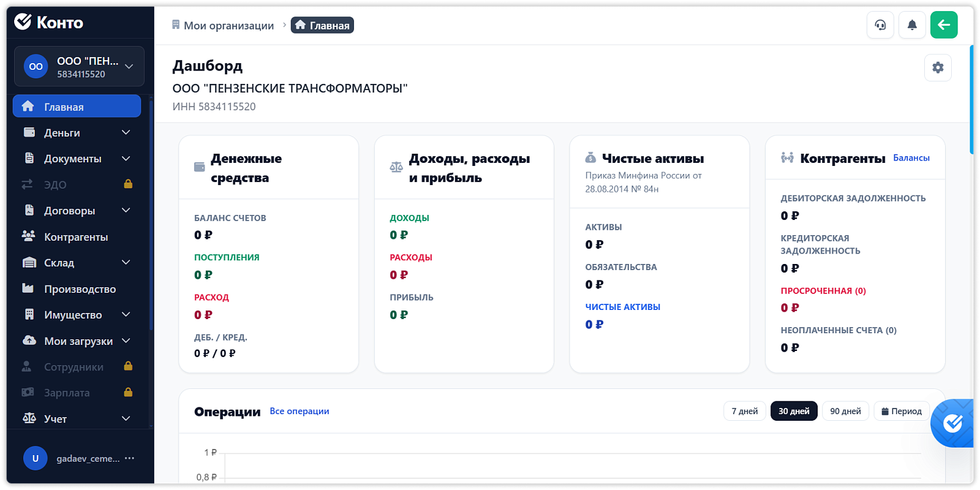Open notifications bell icon
980x490 pixels.
pos(912,25)
